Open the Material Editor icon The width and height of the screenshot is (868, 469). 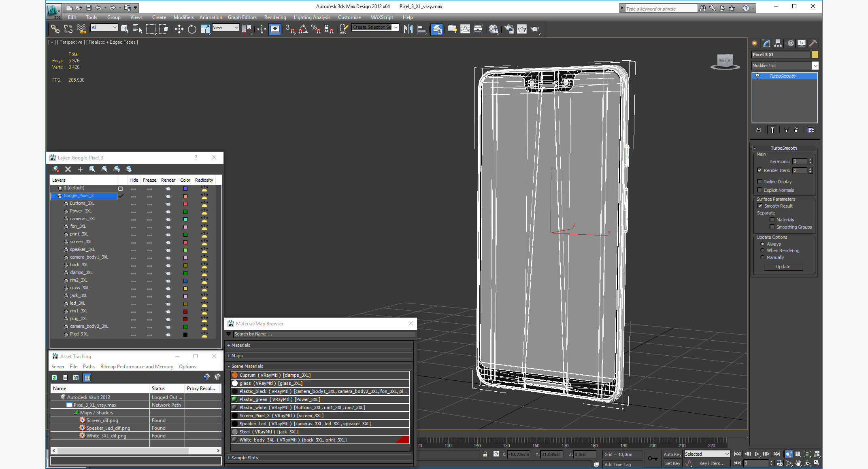tap(494, 29)
